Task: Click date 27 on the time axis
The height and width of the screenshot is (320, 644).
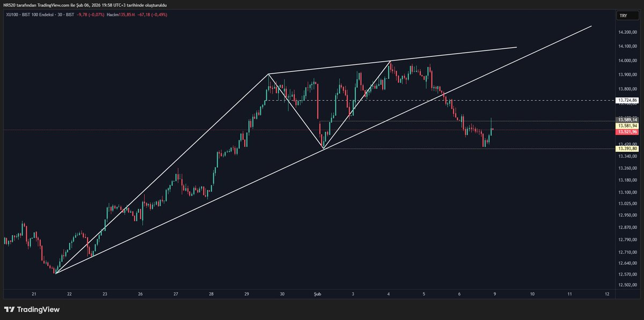Action: point(175,294)
